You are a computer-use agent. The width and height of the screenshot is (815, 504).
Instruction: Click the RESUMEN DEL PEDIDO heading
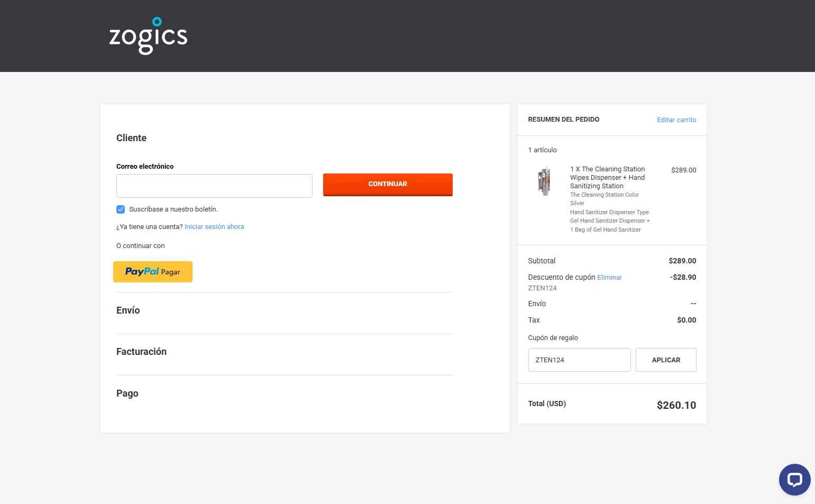coord(564,120)
